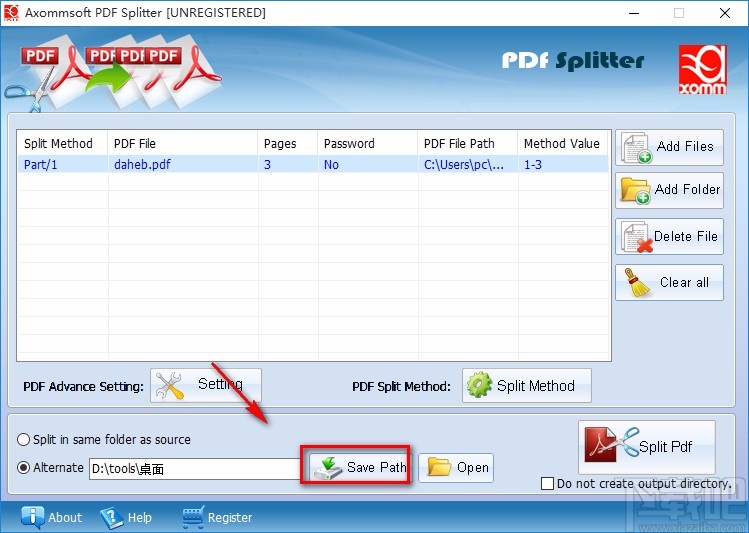
Task: Click the Add Folder button
Action: click(669, 191)
